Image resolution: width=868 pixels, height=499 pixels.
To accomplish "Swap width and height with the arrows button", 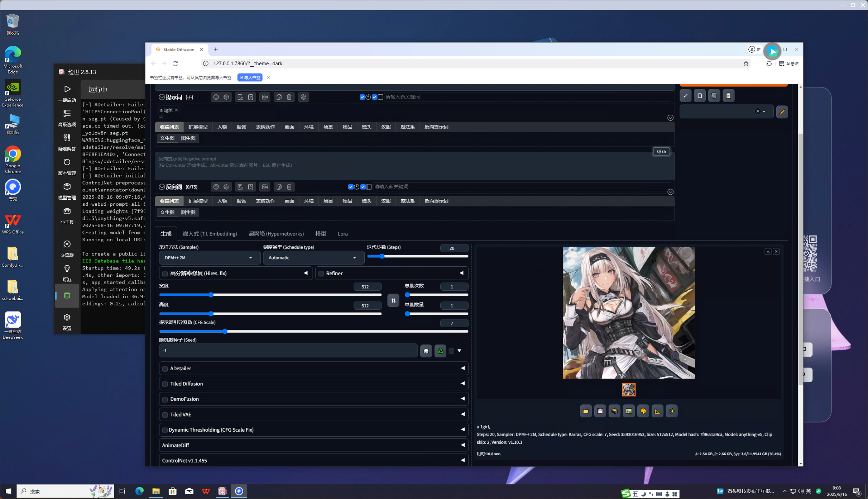I will [393, 300].
